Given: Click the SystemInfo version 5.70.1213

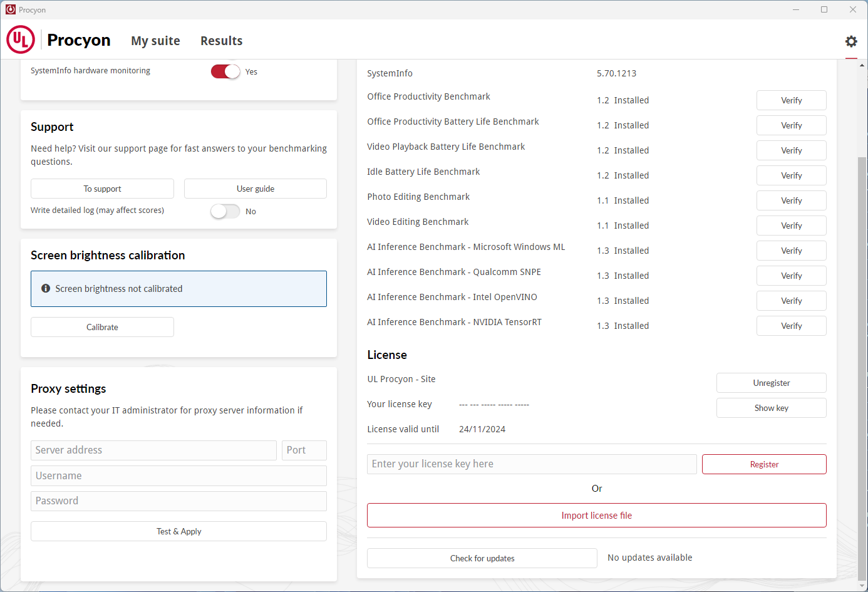Looking at the screenshot, I should (616, 73).
